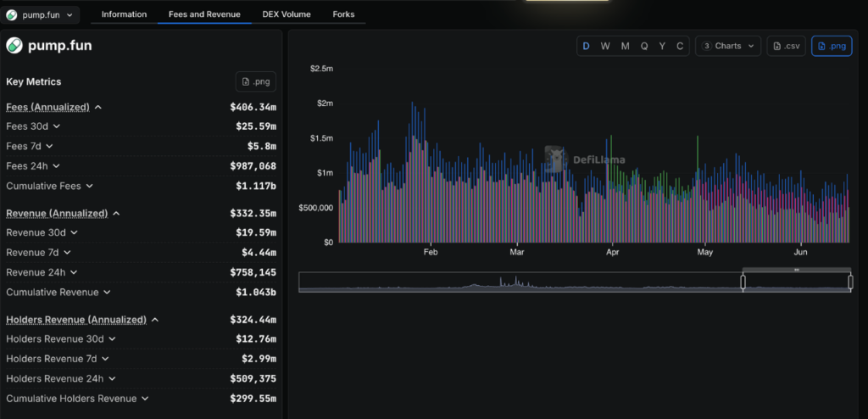Viewport: 868px width, 419px height.
Task: Download chart data as .csv
Action: 786,46
